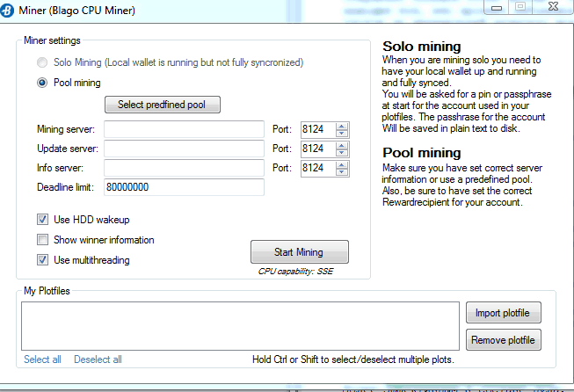Focus the Mining server input field

click(184, 129)
